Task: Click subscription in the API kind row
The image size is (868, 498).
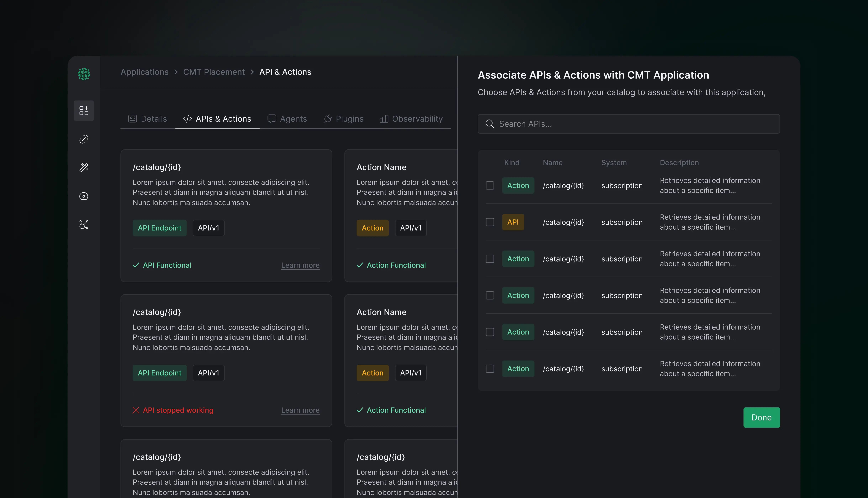Action: coord(622,222)
